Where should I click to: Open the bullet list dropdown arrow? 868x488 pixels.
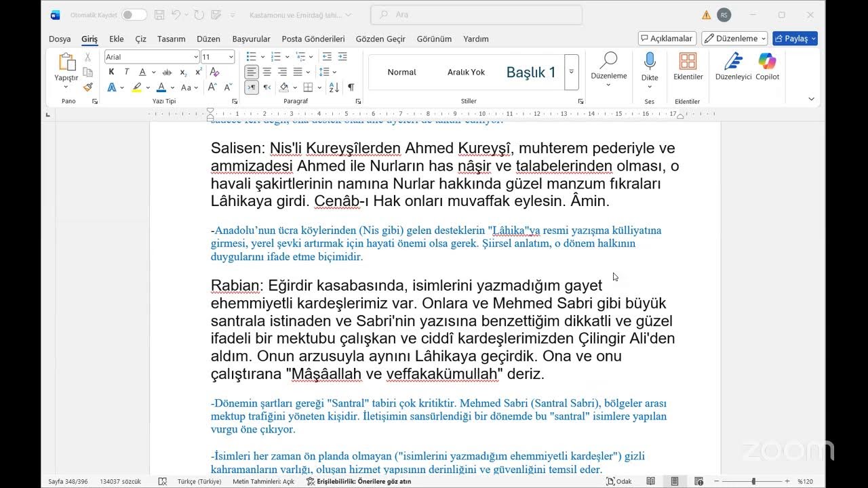tap(262, 57)
